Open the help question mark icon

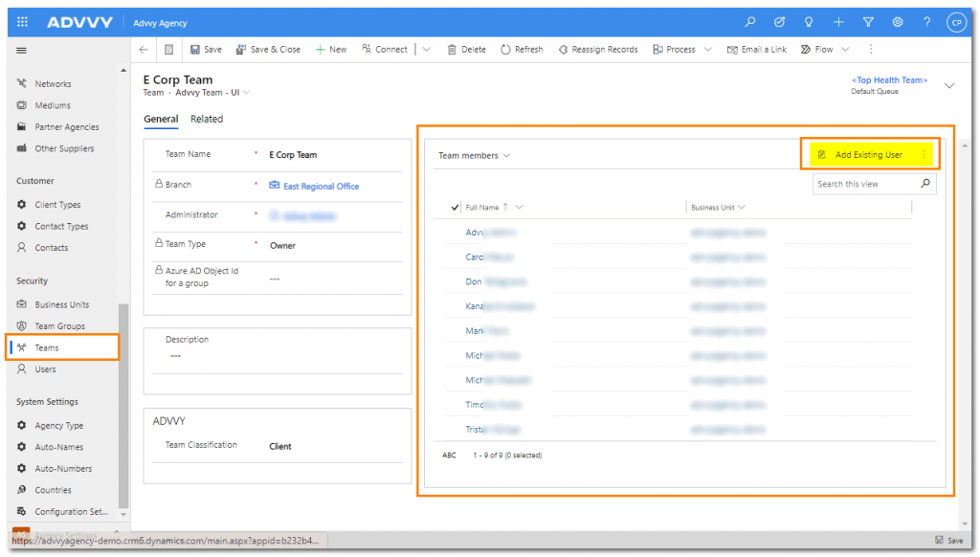coord(926,22)
